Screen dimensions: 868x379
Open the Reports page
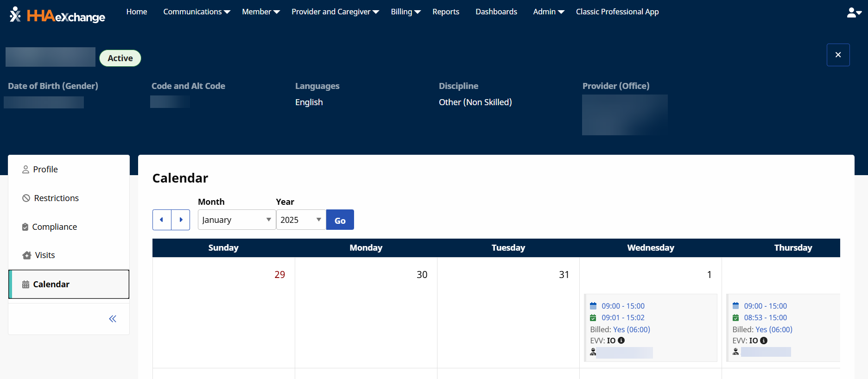coord(446,12)
